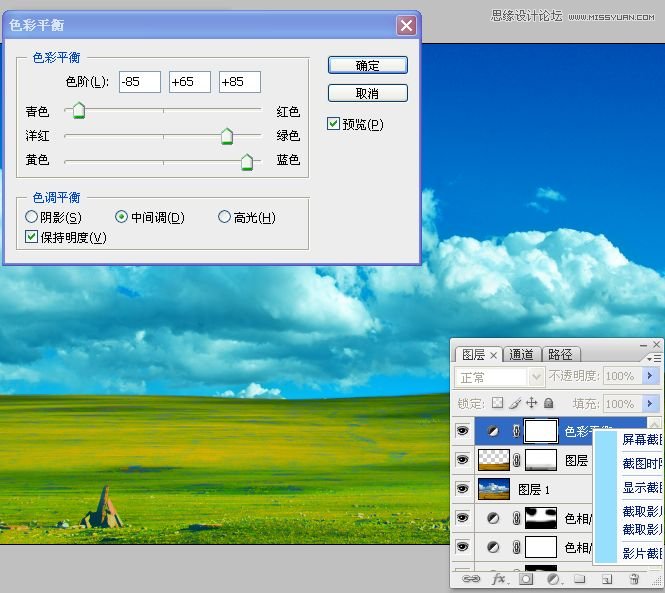The image size is (665, 593).
Task: Toggle lock position move icon
Action: tap(531, 403)
